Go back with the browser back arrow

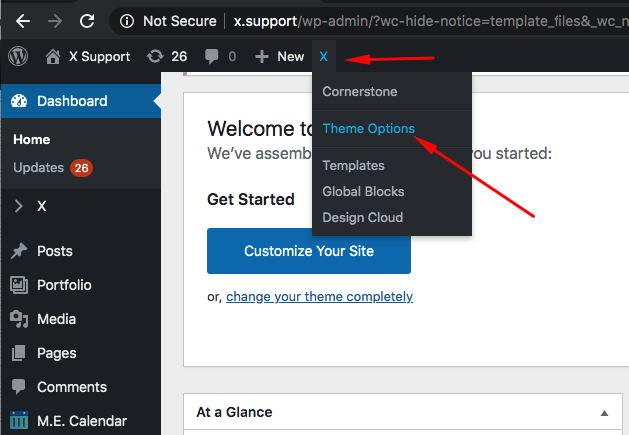23,21
